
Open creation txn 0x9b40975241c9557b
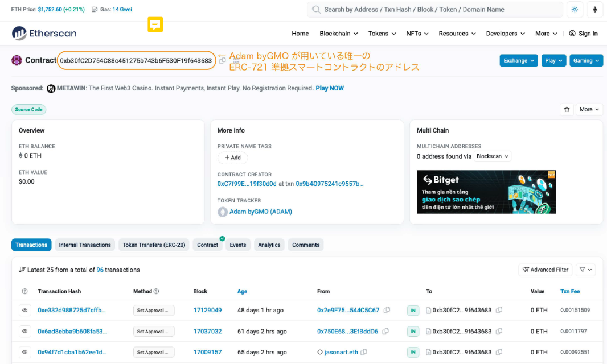[x=330, y=184]
